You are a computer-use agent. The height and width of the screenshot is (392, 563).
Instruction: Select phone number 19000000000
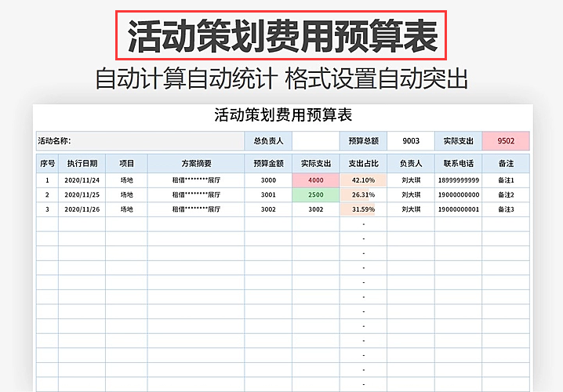click(x=459, y=195)
